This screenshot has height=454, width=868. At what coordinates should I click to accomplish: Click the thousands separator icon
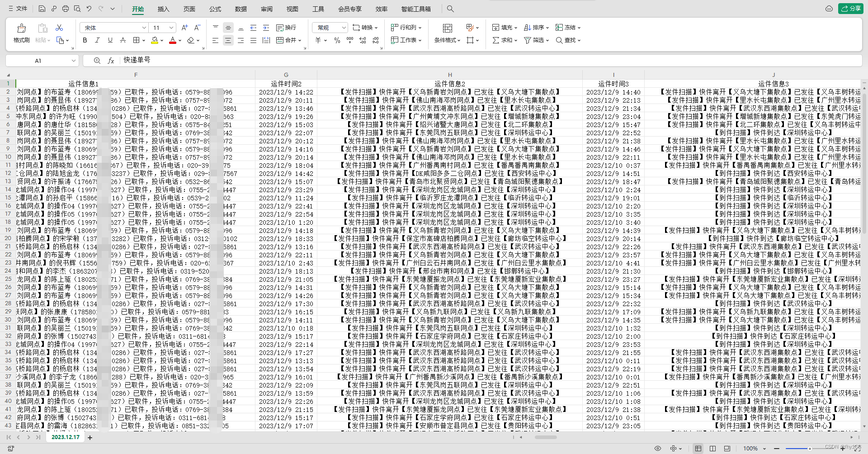point(349,40)
